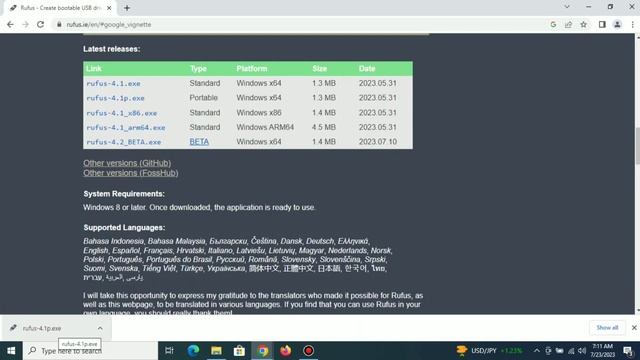Go back with the browser back arrow
Screen dimensions: 640x360
(x=10, y=24)
